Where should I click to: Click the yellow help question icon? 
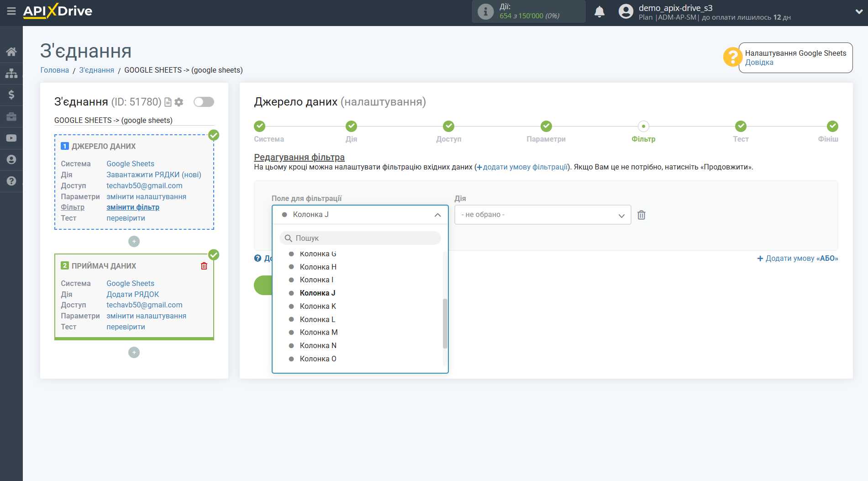pos(732,57)
